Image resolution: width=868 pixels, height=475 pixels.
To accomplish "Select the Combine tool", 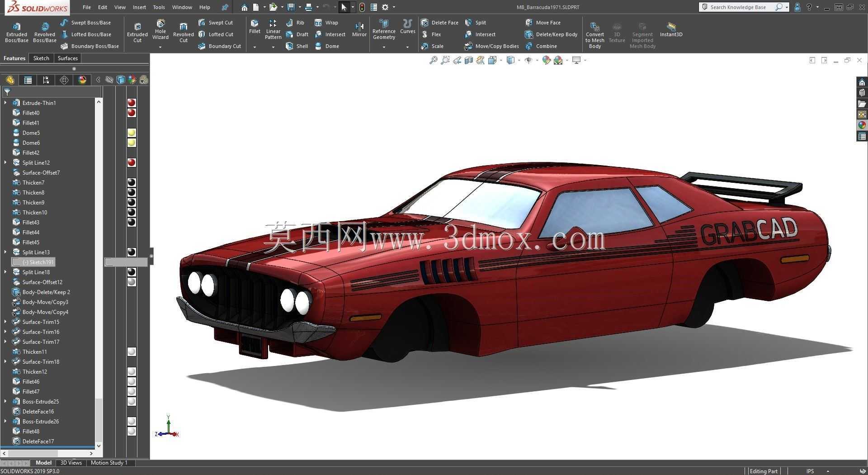I will click(x=541, y=46).
